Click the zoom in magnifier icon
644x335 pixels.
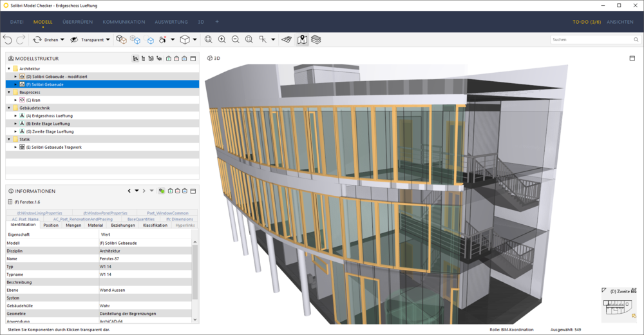click(x=222, y=40)
